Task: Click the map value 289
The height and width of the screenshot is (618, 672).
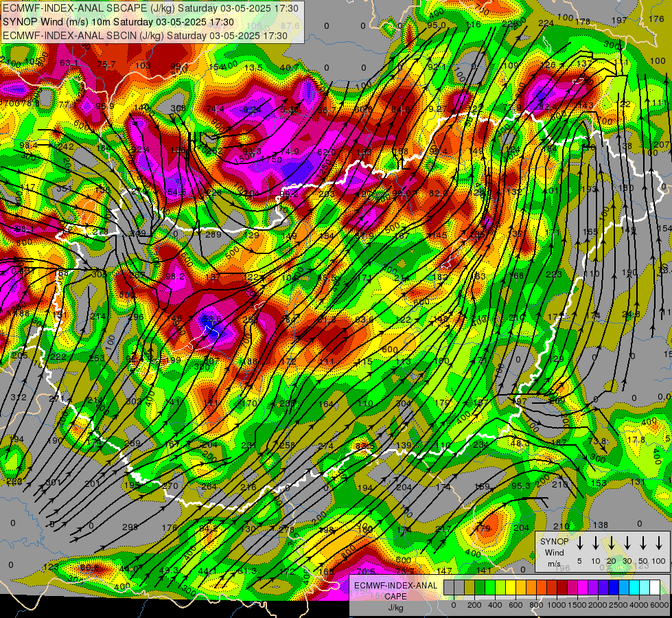Action: coord(213,234)
